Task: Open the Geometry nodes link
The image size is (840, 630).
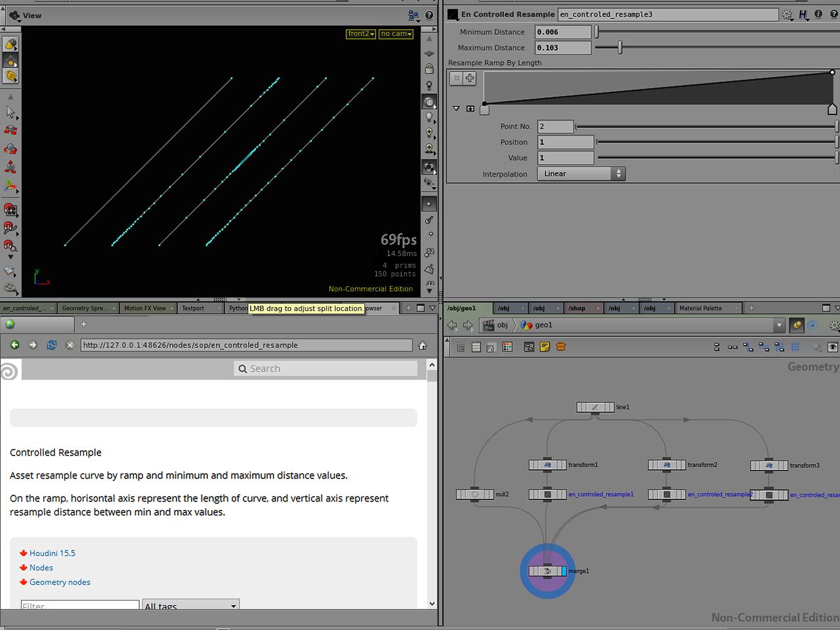Action: point(60,582)
